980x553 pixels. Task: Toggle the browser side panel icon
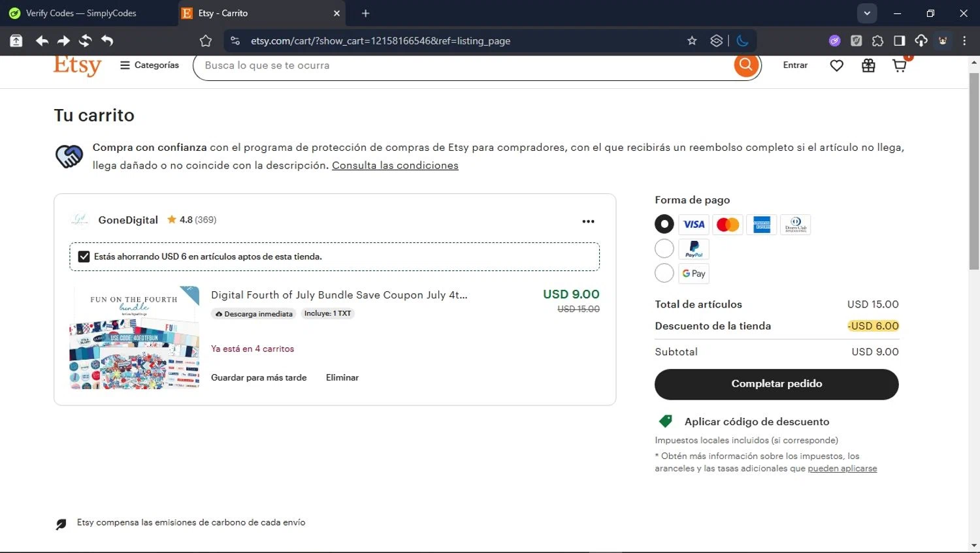coord(899,40)
